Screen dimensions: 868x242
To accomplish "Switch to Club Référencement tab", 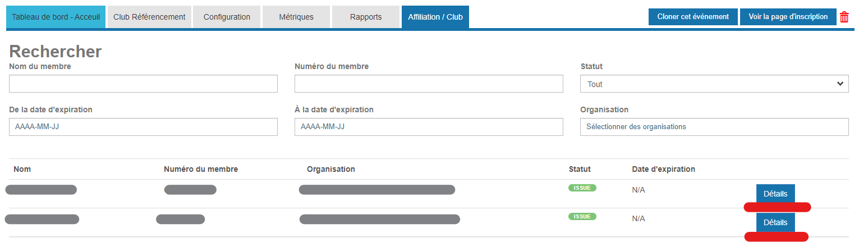I will point(149,17).
